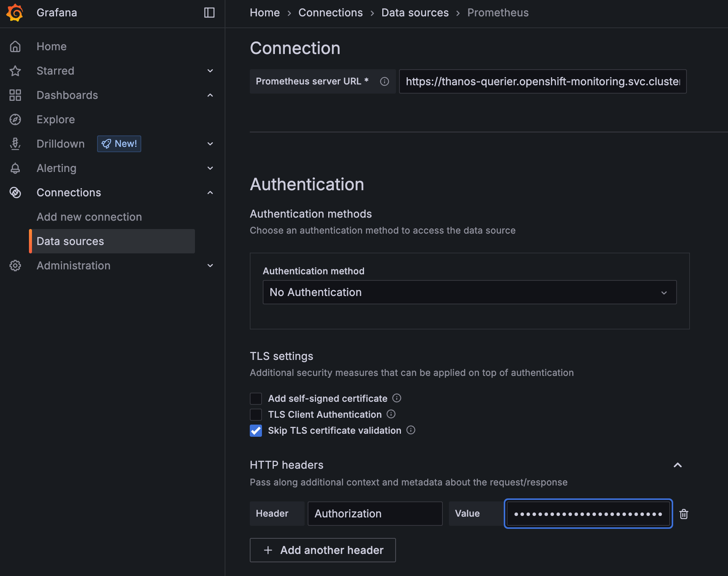Image resolution: width=728 pixels, height=576 pixels.
Task: Expand the Starred section
Action: coord(210,71)
